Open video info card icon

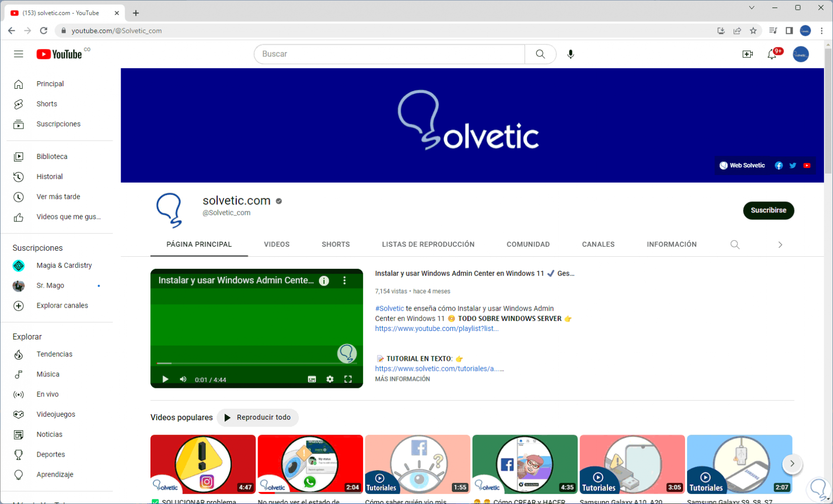324,281
